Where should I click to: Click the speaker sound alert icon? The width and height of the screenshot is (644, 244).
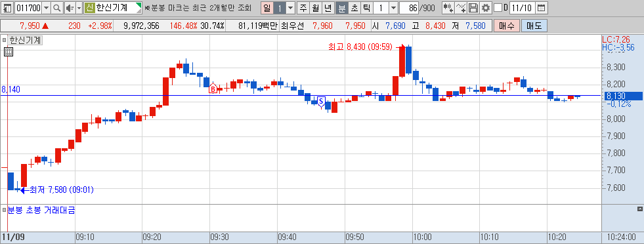click(70, 7)
